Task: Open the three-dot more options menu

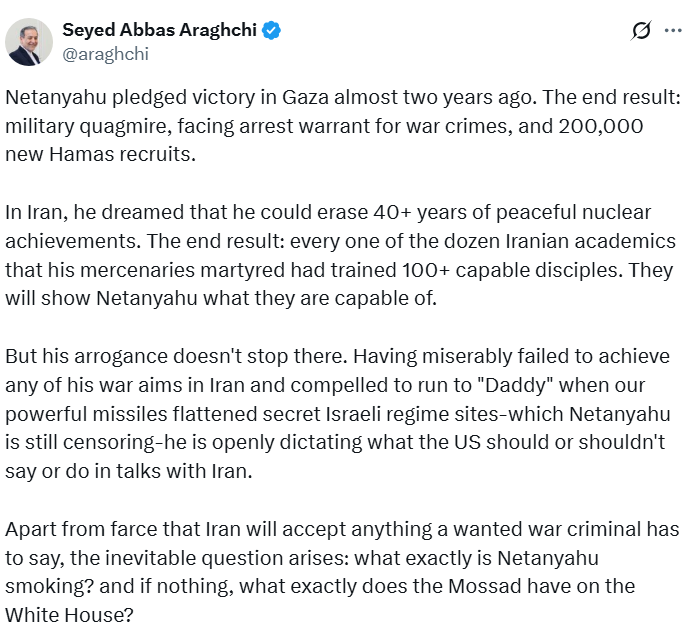Action: [673, 30]
